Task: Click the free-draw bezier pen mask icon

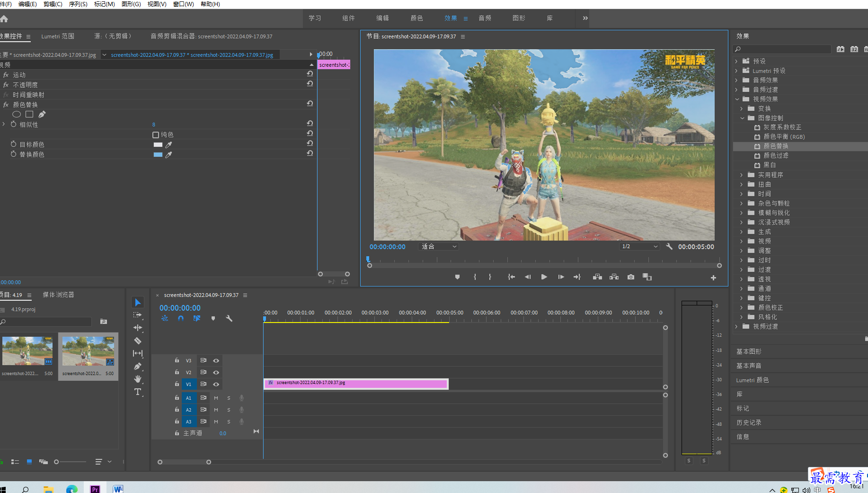Action: (42, 114)
